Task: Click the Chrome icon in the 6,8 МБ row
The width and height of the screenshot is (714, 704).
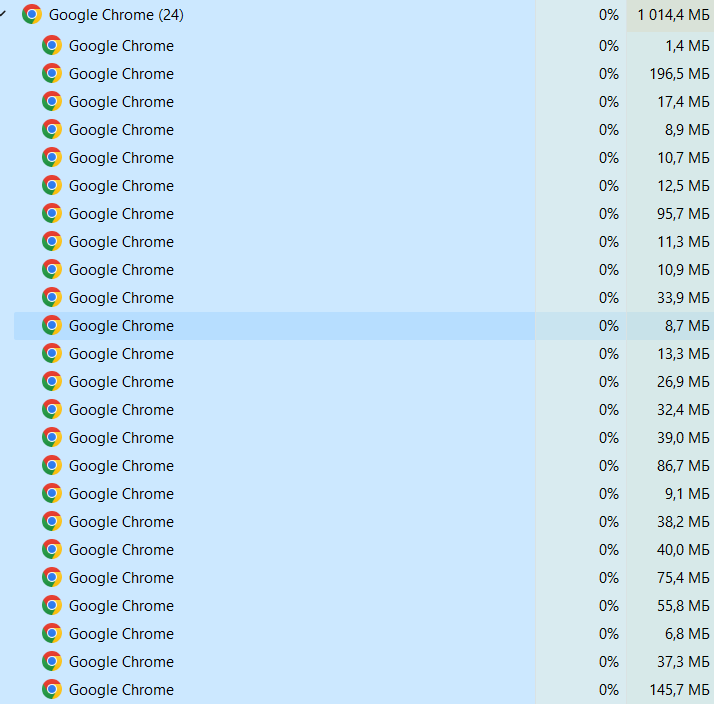Action: coord(52,633)
